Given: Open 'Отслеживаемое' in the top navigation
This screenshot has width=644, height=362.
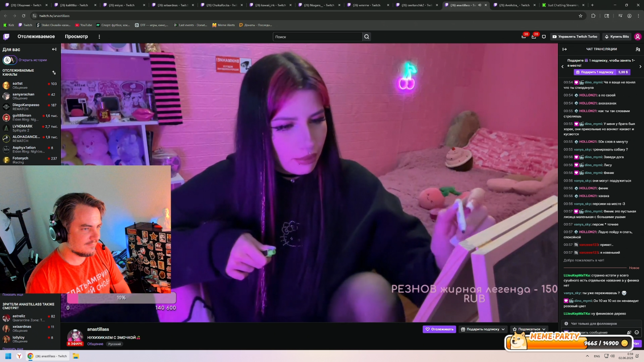Looking at the screenshot, I should [x=36, y=37].
